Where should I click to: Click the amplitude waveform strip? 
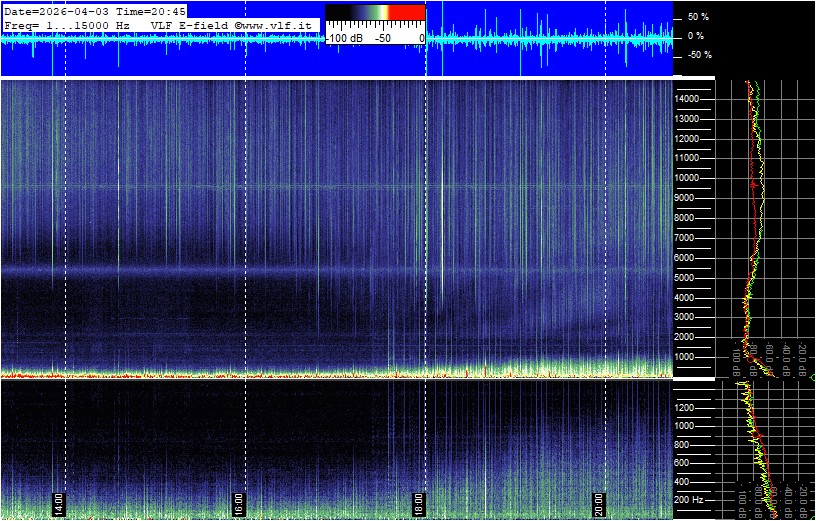click(336, 38)
